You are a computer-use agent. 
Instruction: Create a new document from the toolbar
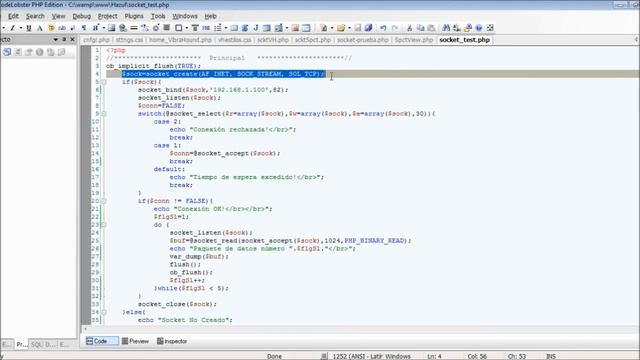(324, 28)
